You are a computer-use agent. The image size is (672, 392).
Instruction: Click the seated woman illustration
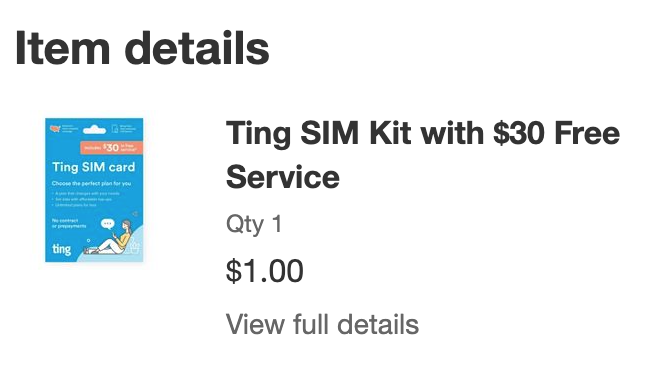click(109, 238)
